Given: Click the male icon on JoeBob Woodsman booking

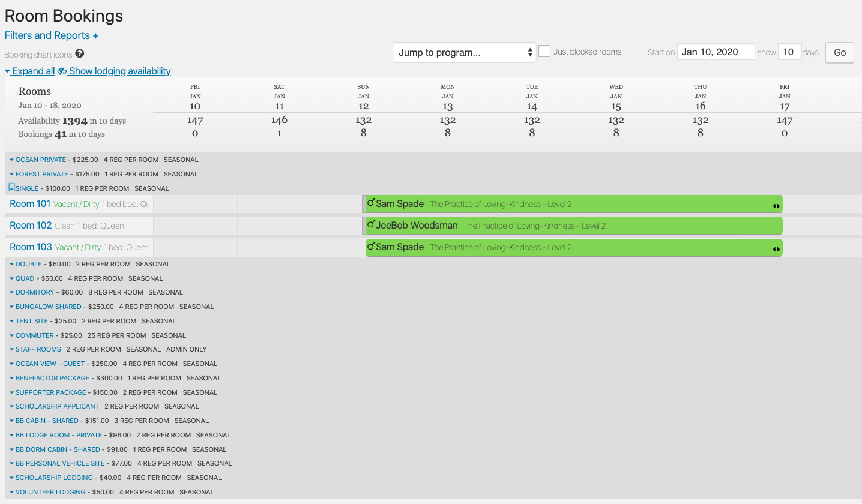Looking at the screenshot, I should click(x=371, y=225).
